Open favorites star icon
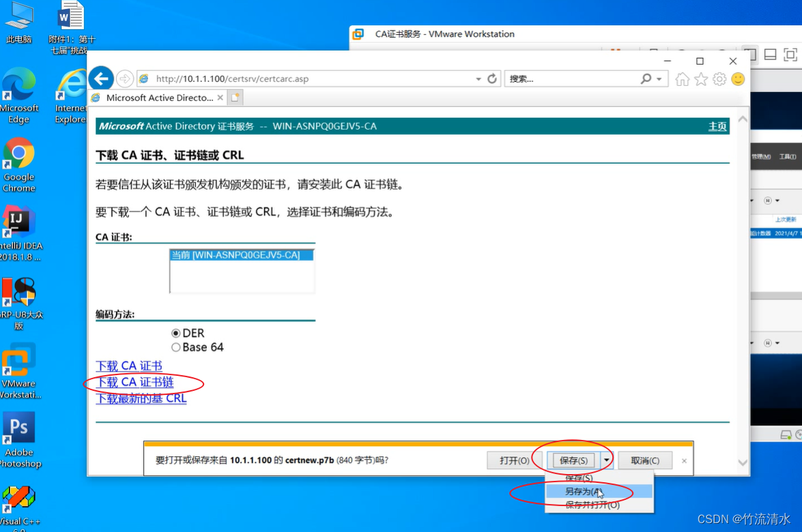This screenshot has width=802, height=532. pos(701,79)
